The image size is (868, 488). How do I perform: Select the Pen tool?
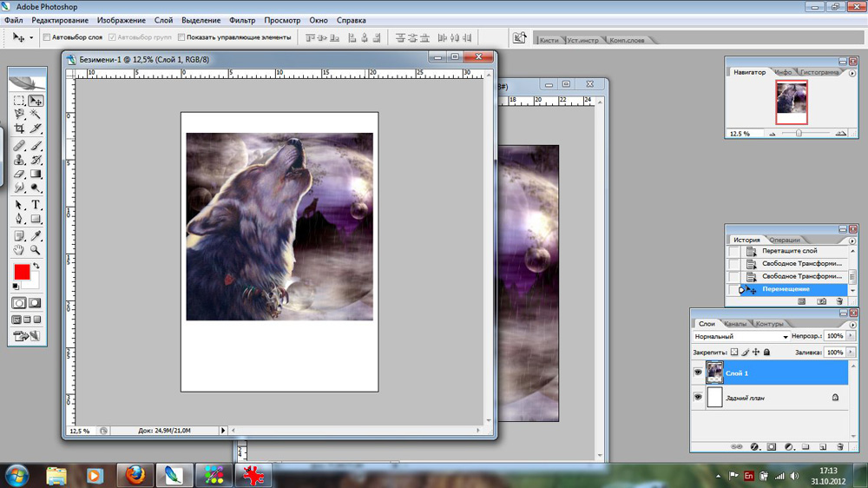pos(19,219)
